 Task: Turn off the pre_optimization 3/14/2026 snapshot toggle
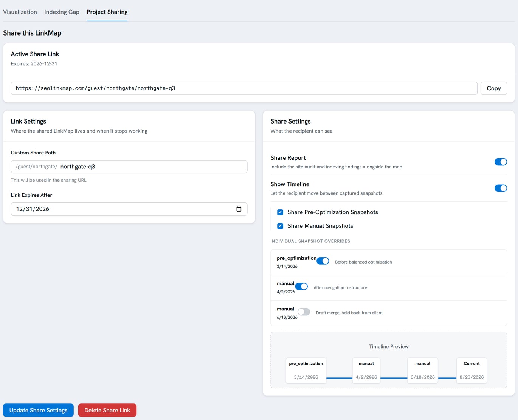(x=323, y=261)
